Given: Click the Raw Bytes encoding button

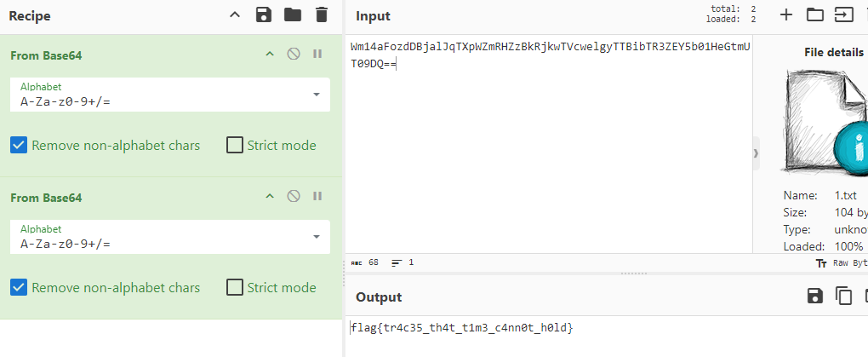Looking at the screenshot, I should pos(842,263).
